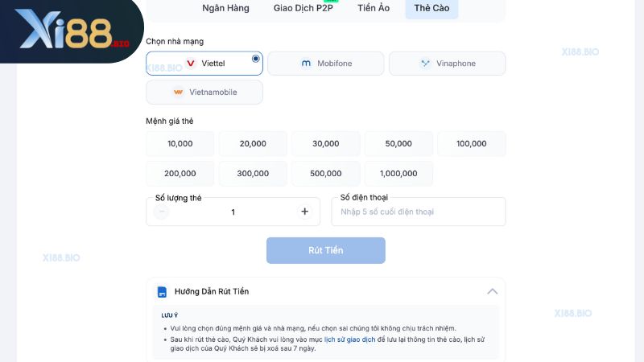Choose Vinaphone as network provider
644x362 pixels.
[x=448, y=64]
